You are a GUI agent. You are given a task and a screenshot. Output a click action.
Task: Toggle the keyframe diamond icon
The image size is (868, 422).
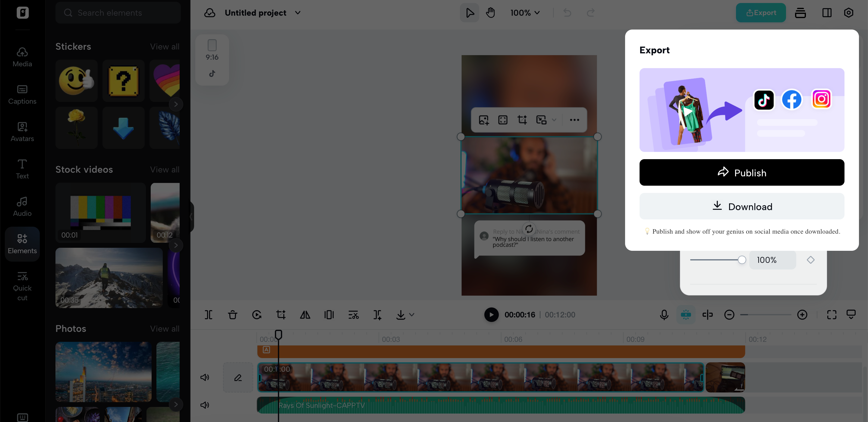(x=811, y=260)
